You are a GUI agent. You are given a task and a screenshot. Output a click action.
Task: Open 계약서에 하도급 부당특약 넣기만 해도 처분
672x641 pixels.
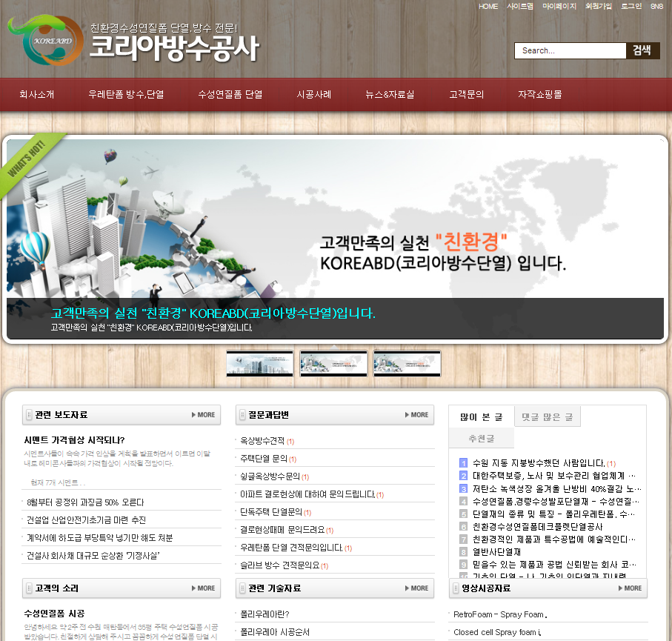tap(100, 538)
